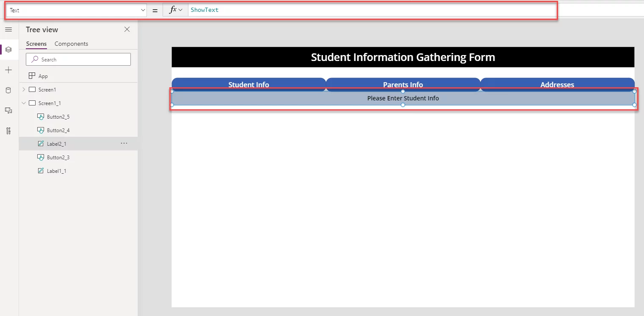Image resolution: width=644 pixels, height=316 pixels.
Task: Click the Student Info button on canvas
Action: tap(249, 84)
